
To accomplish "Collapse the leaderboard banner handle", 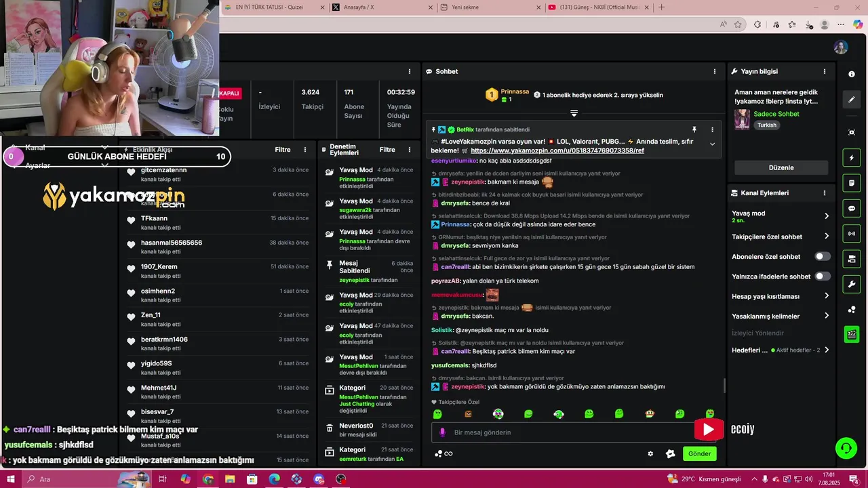I will tap(574, 113).
